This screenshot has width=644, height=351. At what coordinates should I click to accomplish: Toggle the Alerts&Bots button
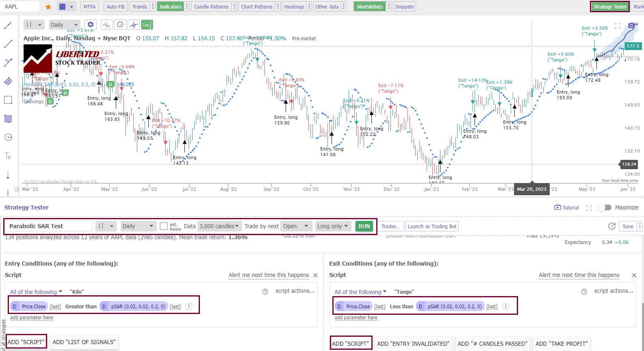(369, 7)
